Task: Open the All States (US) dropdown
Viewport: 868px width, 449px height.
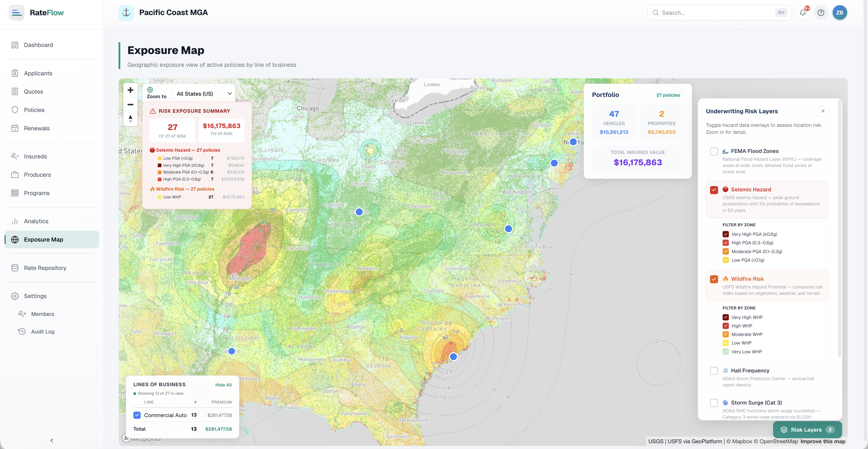Action: [204, 94]
